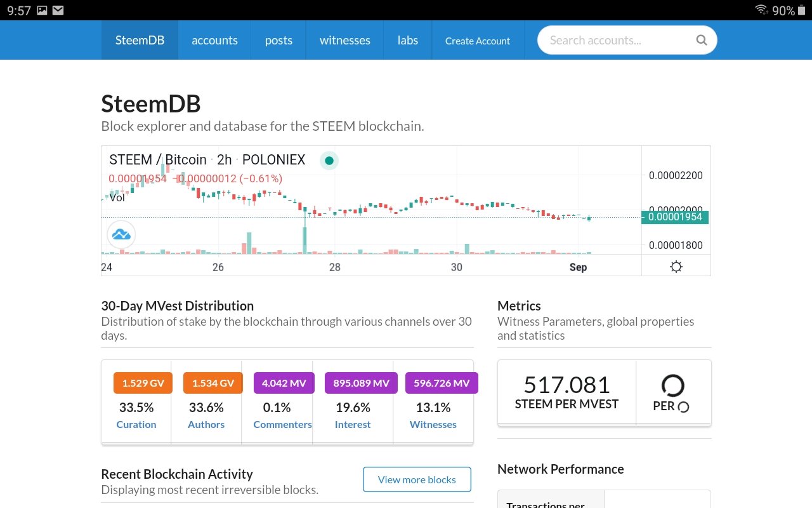Click the Metrics section heading
The width and height of the screenshot is (812, 508).
(x=519, y=306)
